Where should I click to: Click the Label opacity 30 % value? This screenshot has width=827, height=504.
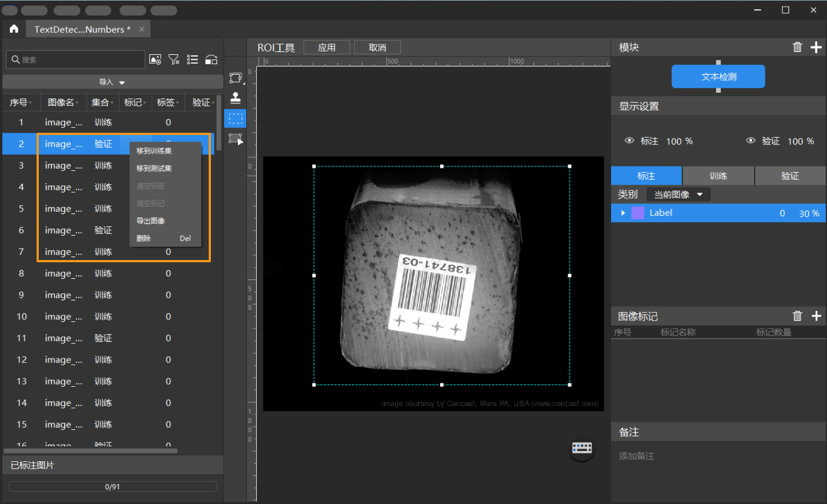pyautogui.click(x=809, y=214)
